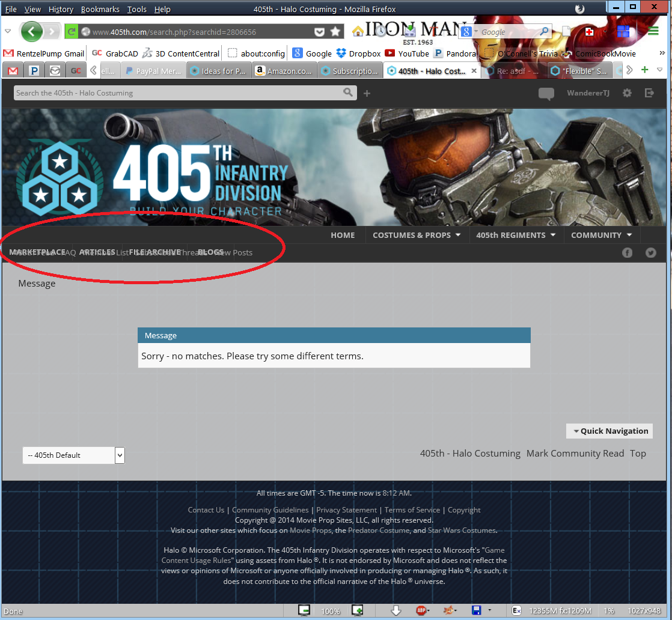This screenshot has height=620, width=672.
Task: Open the pinned GrabCAD tab
Action: [76, 71]
